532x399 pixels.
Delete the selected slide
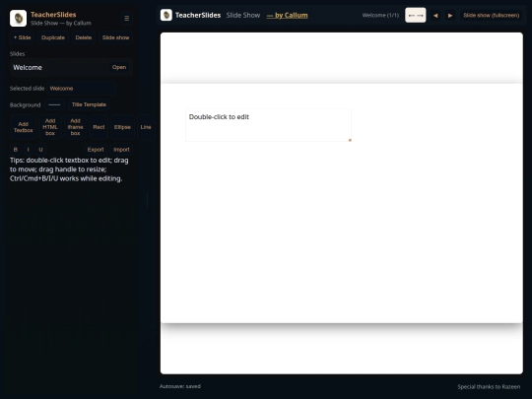pyautogui.click(x=84, y=37)
